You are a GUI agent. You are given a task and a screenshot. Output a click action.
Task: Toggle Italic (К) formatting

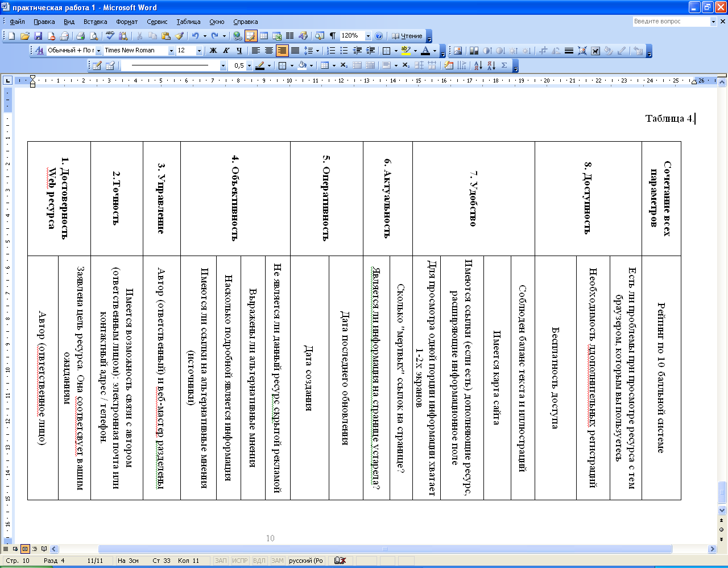click(x=226, y=50)
